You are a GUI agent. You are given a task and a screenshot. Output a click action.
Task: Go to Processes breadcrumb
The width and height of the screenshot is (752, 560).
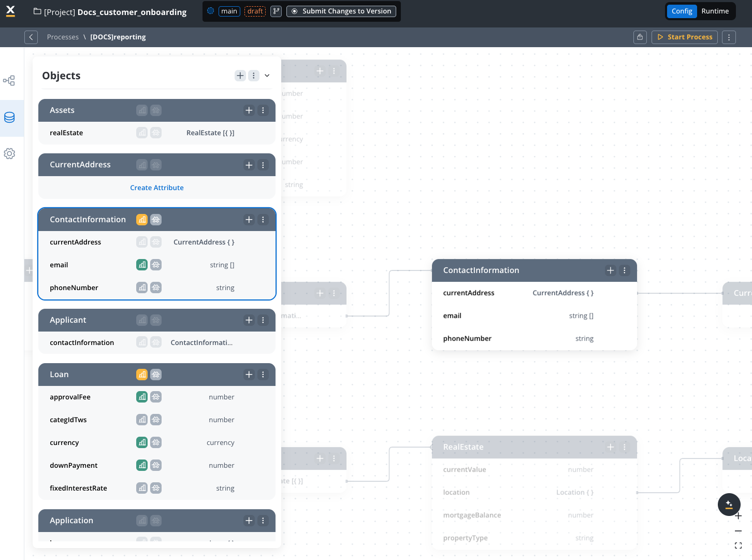[63, 37]
